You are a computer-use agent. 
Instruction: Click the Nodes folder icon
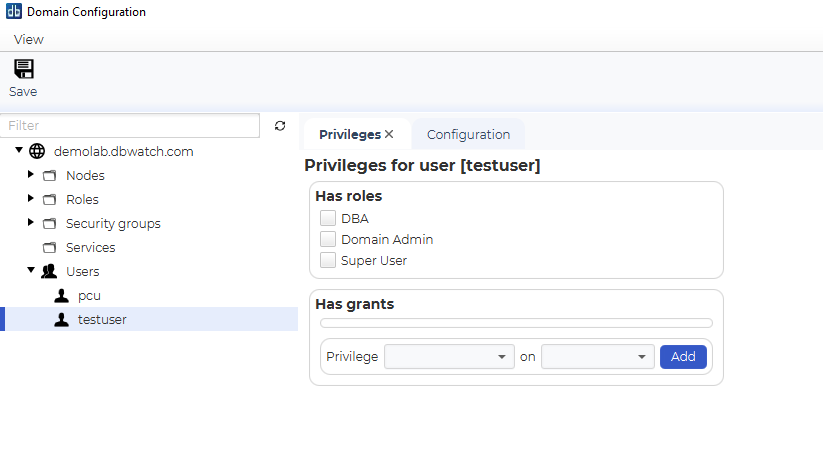[49, 175]
